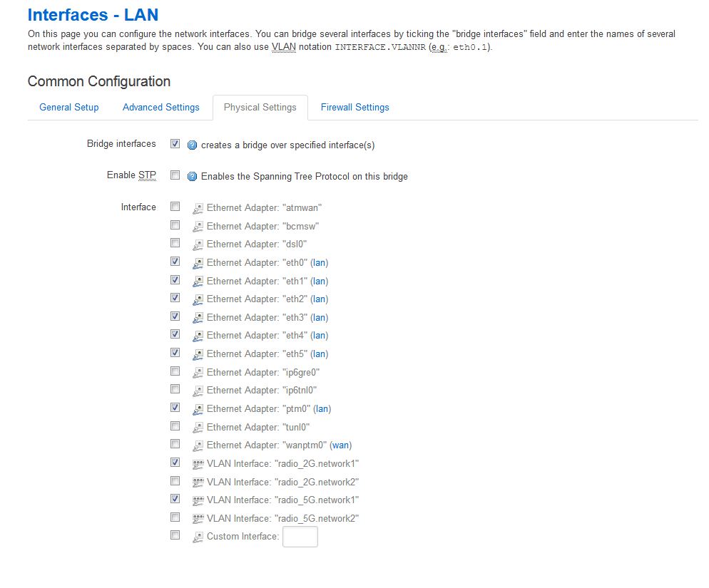The height and width of the screenshot is (588, 709).
Task: Click the ip6gre0 adapter icon
Action: coord(198,373)
